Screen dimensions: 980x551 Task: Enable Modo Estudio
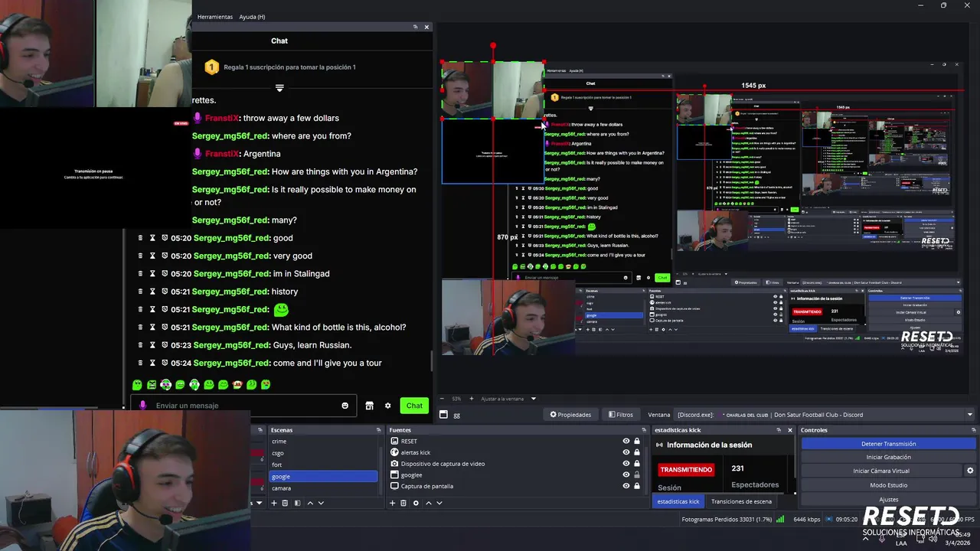(888, 485)
